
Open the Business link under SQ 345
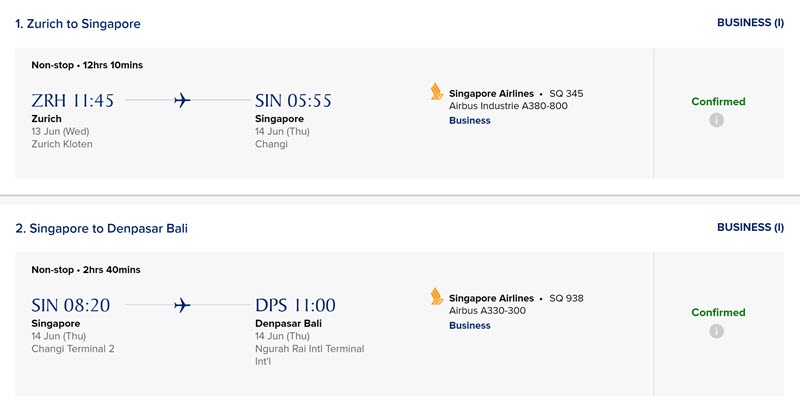pos(469,121)
